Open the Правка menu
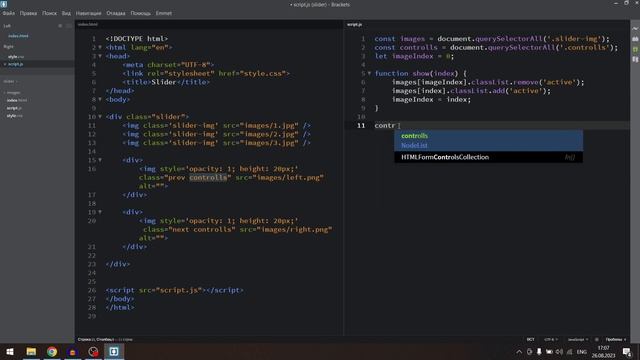 pos(28,13)
